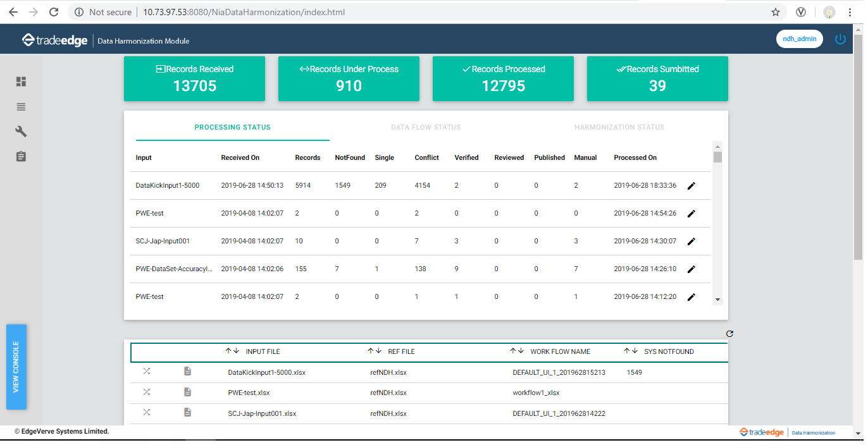868x445 pixels.
Task: Click the clipboard icon in sidebar
Action: 21,156
